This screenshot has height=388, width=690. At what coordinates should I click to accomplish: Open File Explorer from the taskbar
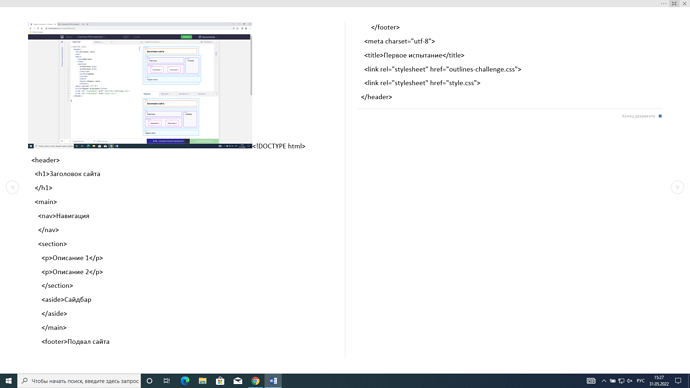pyautogui.click(x=202, y=381)
